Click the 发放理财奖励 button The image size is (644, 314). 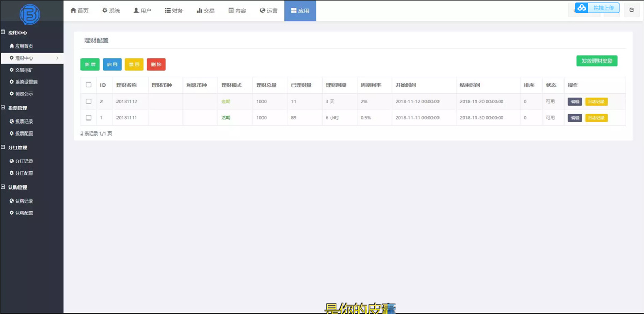point(596,61)
